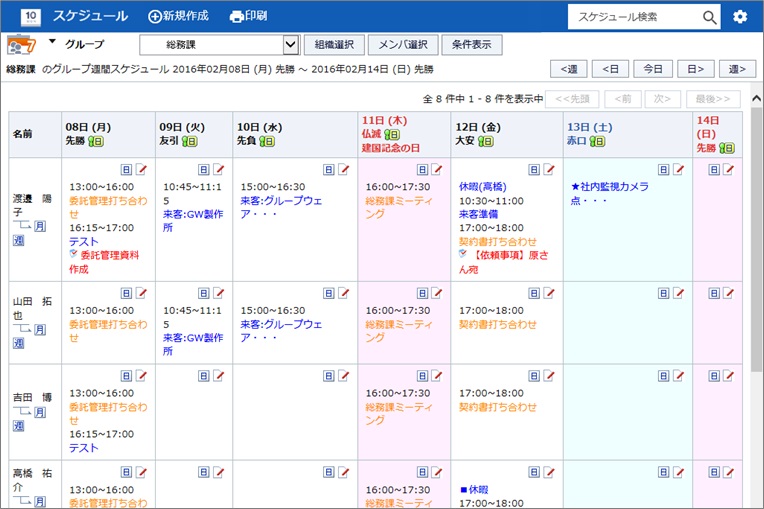This screenshot has height=509, width=764.
Task: Click the 条件表示 button
Action: coord(471,45)
